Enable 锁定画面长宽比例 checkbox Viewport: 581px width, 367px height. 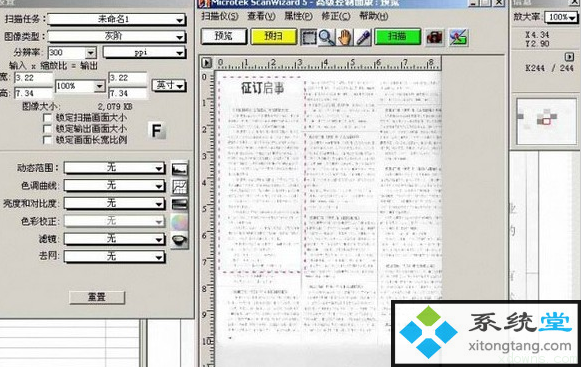47,140
